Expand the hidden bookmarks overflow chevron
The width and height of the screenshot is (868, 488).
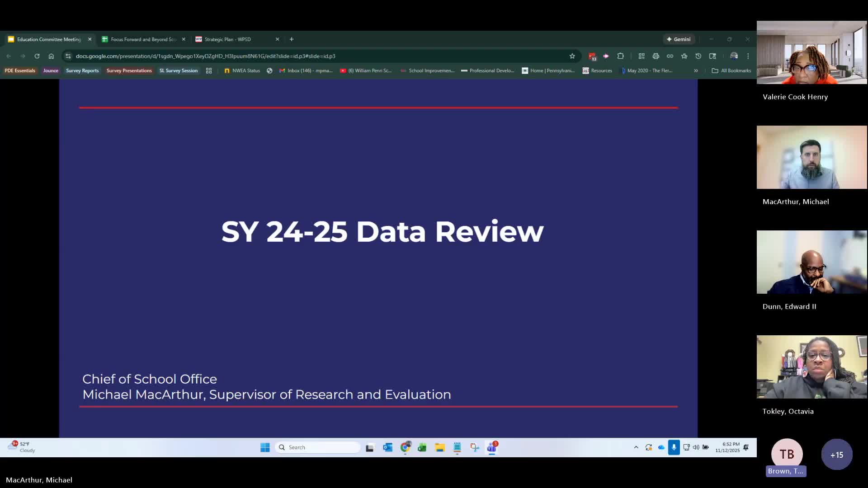tap(696, 70)
